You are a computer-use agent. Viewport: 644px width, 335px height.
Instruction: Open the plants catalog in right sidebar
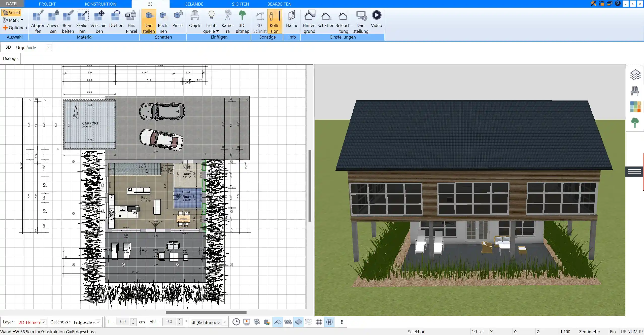(635, 123)
